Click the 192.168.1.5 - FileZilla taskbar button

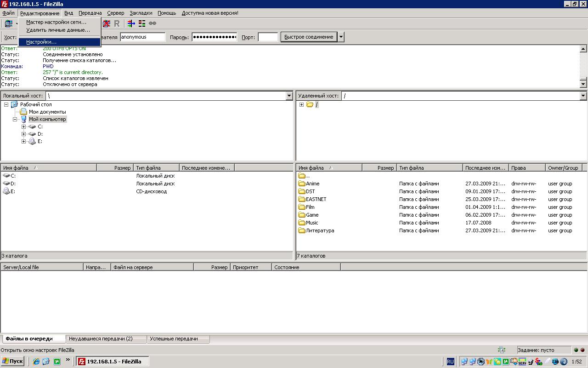pyautogui.click(x=112, y=362)
